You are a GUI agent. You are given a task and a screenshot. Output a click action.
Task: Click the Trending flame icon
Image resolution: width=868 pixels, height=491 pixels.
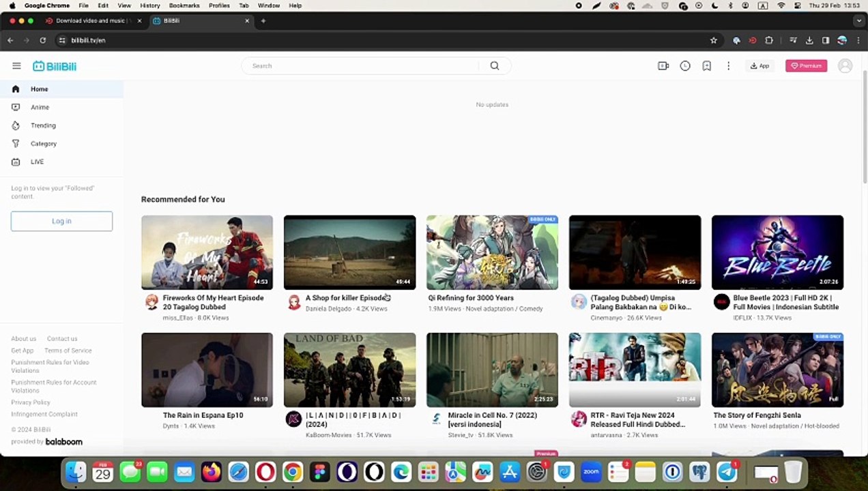[16, 125]
